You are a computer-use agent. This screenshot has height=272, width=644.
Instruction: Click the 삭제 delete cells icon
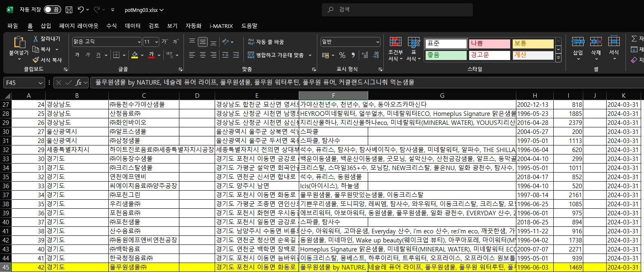(596, 41)
